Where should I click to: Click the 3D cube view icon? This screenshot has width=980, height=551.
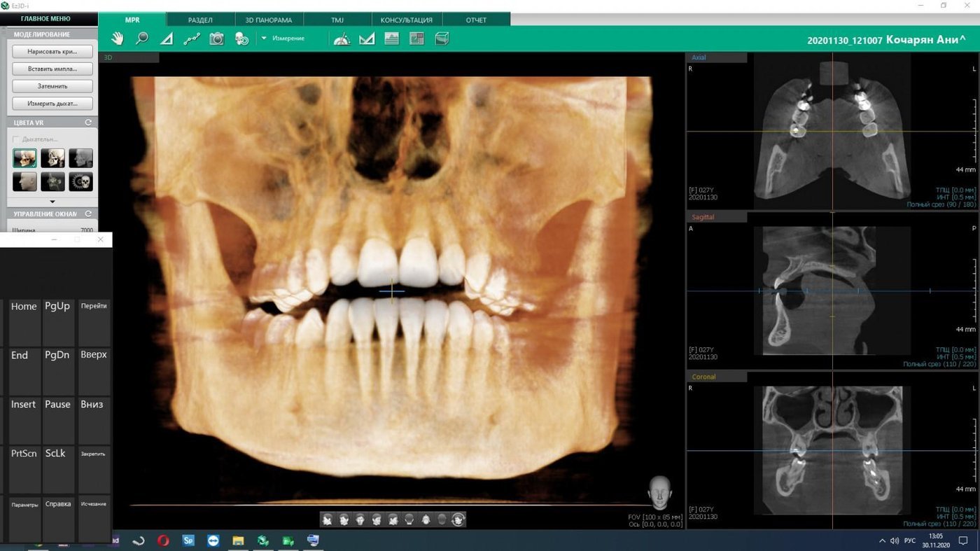point(442,39)
